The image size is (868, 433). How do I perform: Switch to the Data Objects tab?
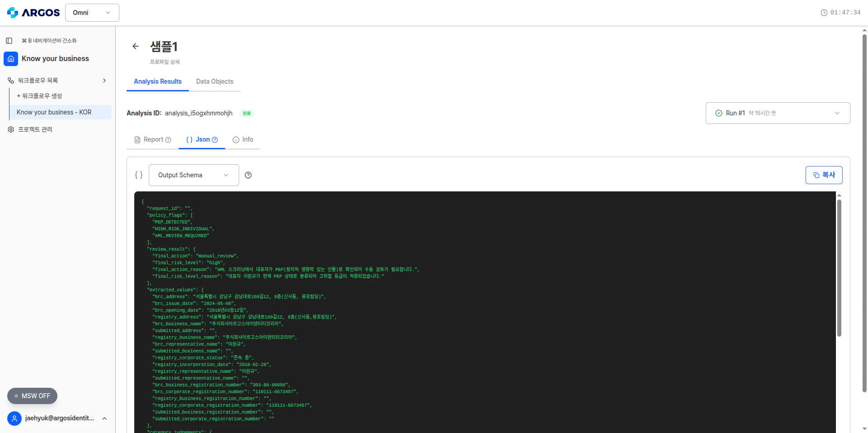click(215, 82)
